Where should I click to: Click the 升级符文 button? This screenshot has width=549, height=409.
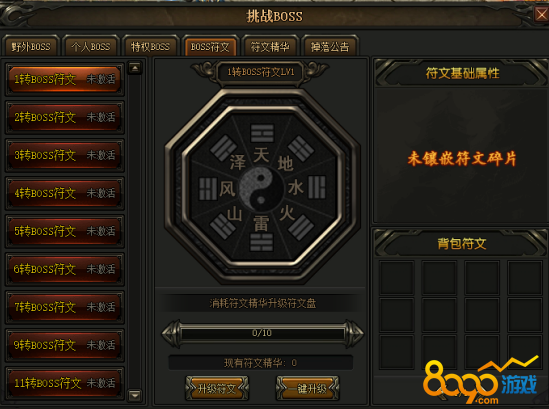[x=217, y=388]
